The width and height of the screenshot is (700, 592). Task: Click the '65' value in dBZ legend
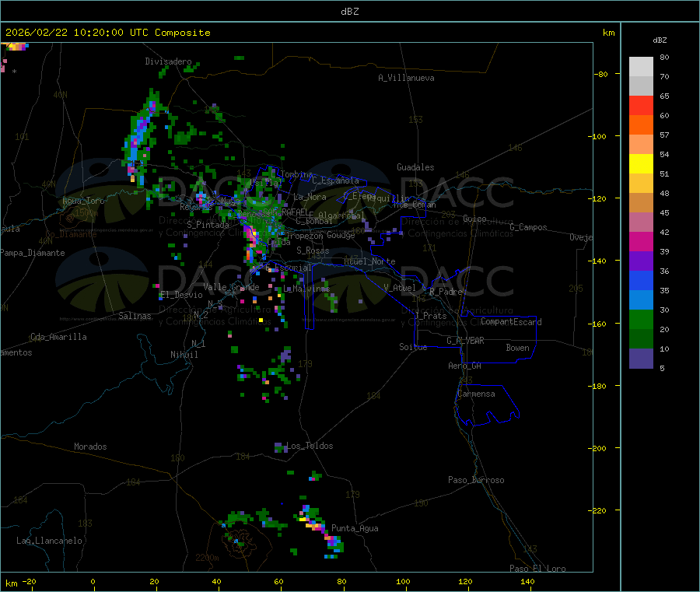point(664,96)
